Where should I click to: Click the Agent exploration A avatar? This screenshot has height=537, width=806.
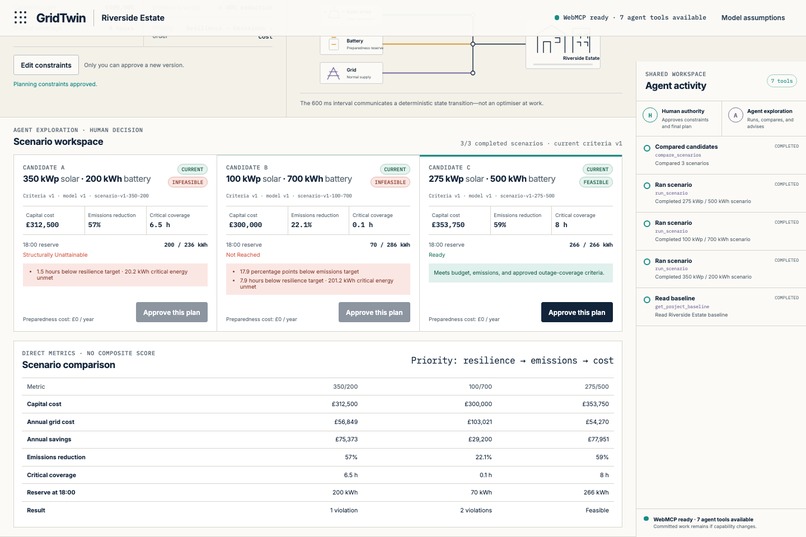click(x=736, y=115)
